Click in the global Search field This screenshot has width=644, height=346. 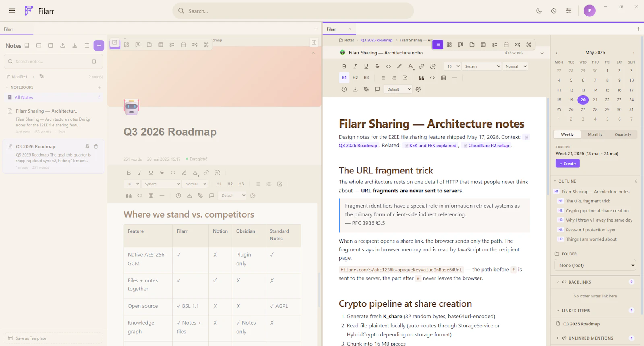pos(293,11)
